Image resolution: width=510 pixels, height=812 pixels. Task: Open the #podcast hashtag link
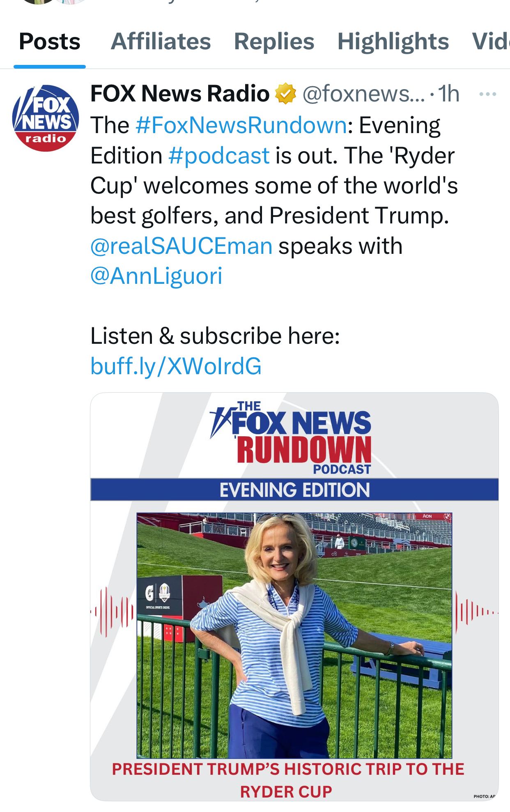click(x=219, y=156)
